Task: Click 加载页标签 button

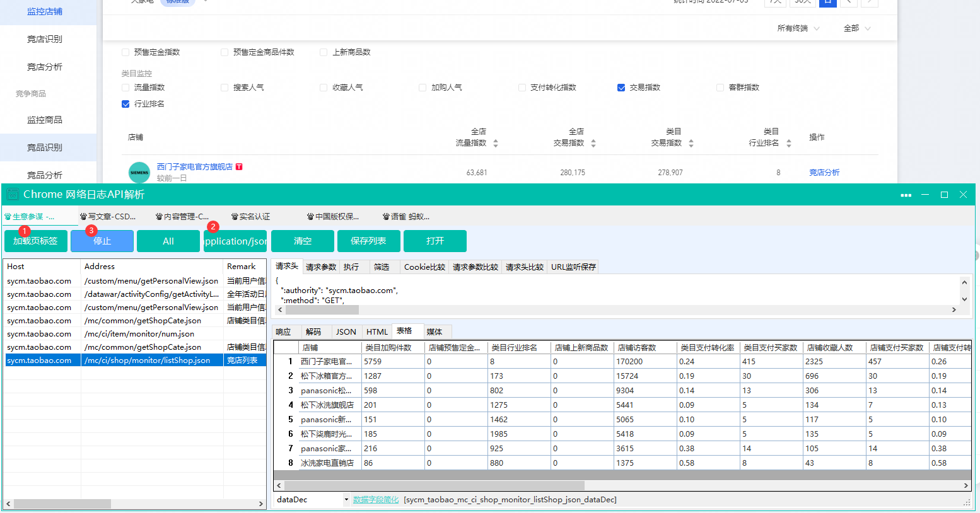Action: (35, 241)
